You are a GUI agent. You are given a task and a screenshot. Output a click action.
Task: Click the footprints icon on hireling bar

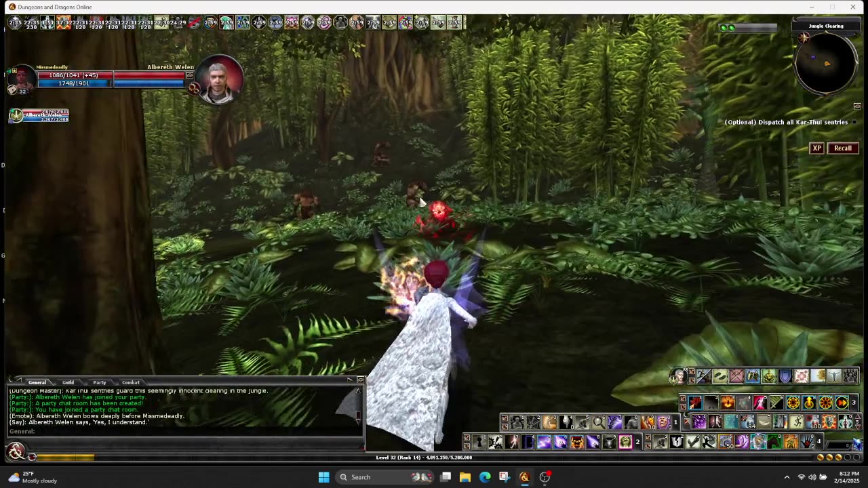coord(720,375)
